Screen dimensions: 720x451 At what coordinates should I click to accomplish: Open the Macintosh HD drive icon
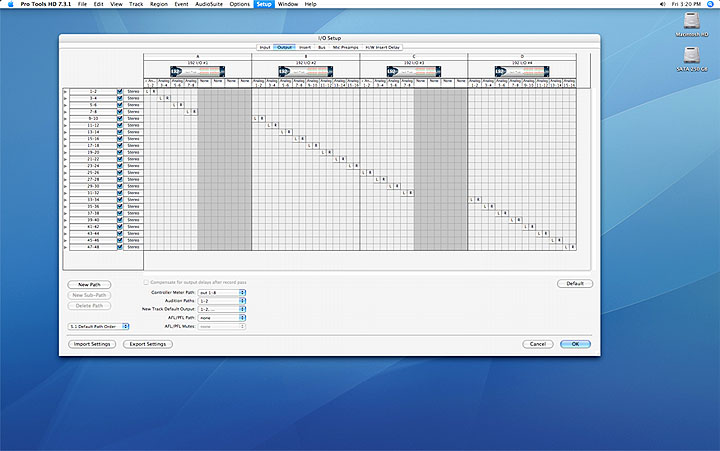point(692,21)
